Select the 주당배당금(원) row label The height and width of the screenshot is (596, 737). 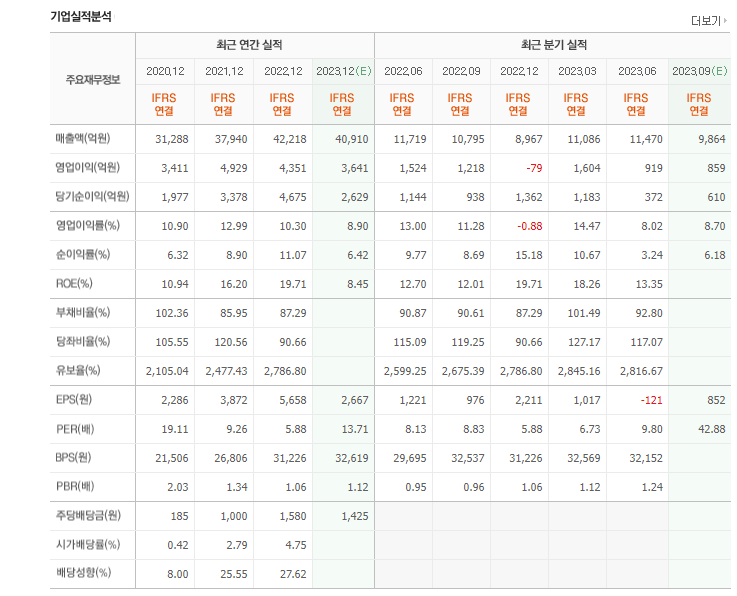pos(88,516)
